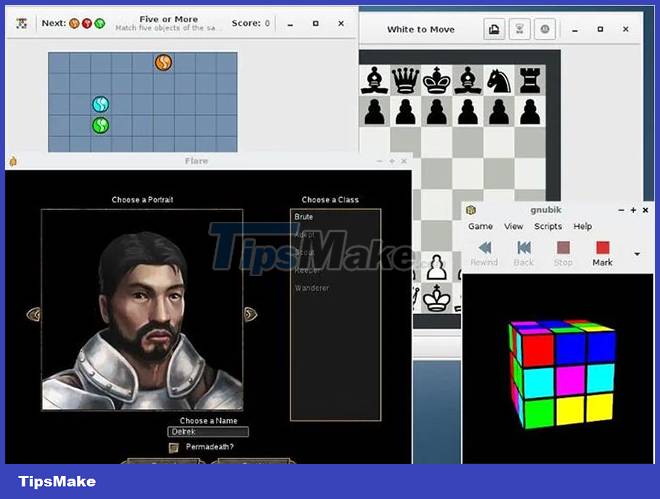Click the Back button in gnubik toolbar

(524, 254)
